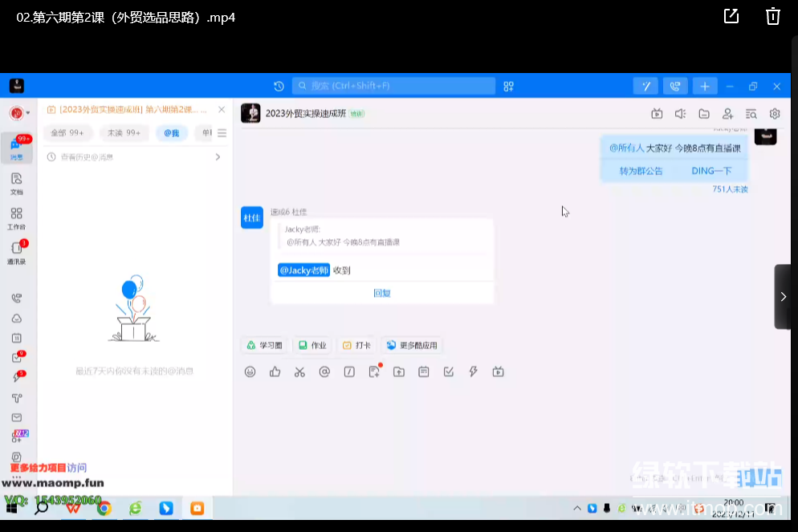Click the search input field

click(393, 86)
